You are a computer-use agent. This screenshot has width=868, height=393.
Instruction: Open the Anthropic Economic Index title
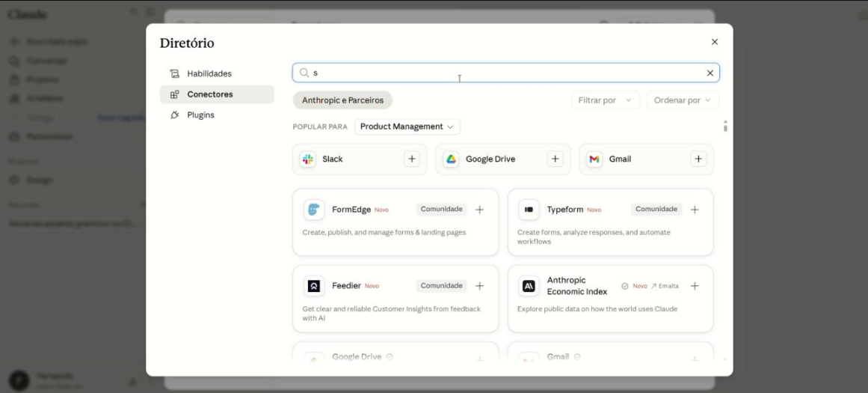(577, 286)
